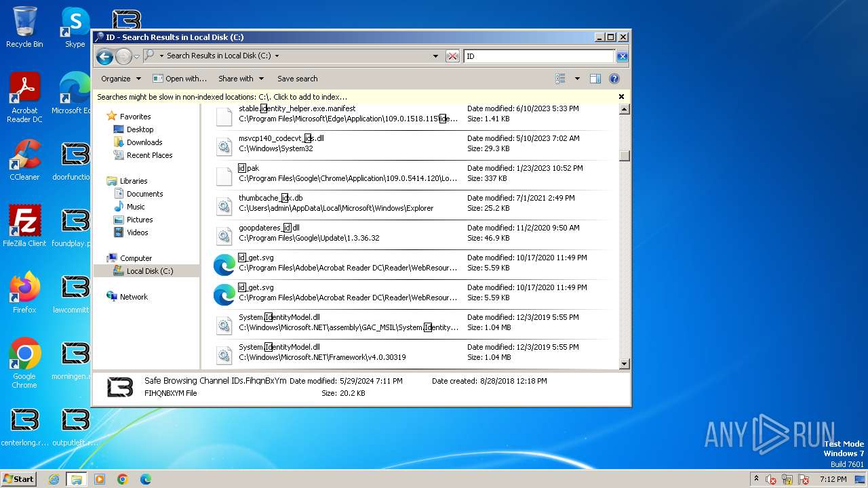
Task: Select Network in navigation pane
Action: [127, 297]
